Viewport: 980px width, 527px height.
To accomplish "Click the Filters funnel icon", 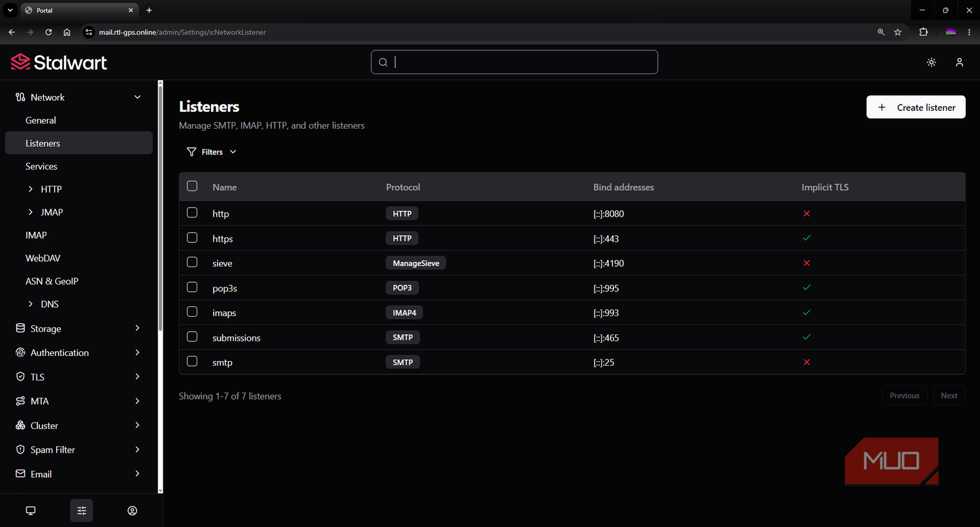I will click(191, 152).
